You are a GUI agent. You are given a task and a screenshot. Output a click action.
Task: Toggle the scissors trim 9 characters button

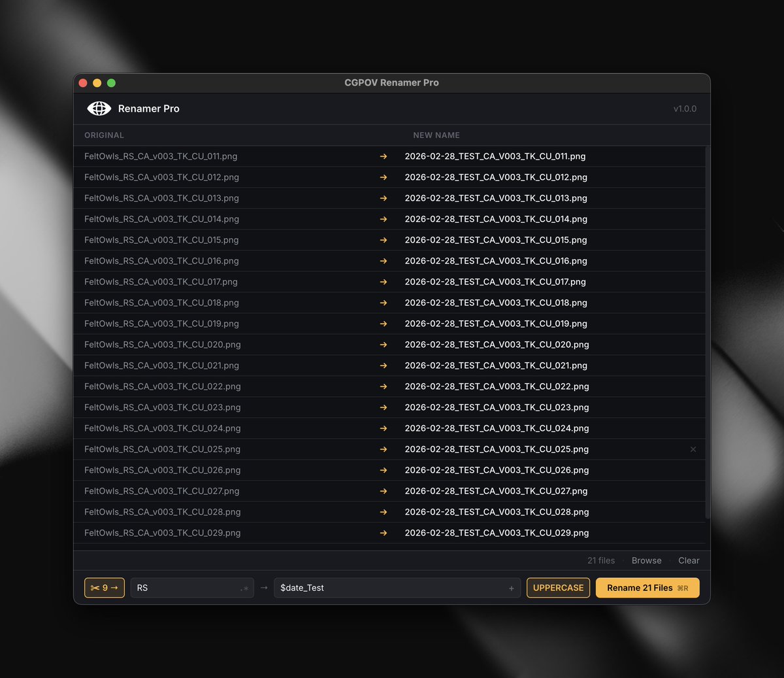coord(105,588)
